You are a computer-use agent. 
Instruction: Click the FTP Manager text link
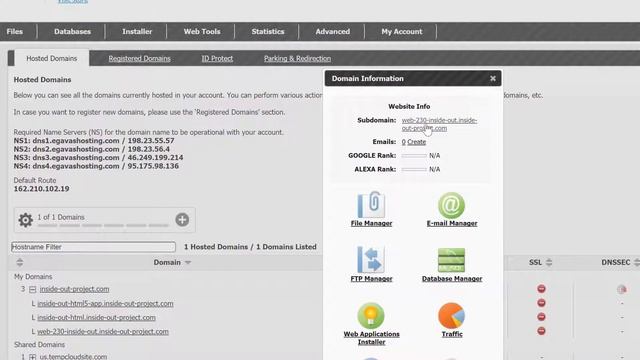point(371,279)
